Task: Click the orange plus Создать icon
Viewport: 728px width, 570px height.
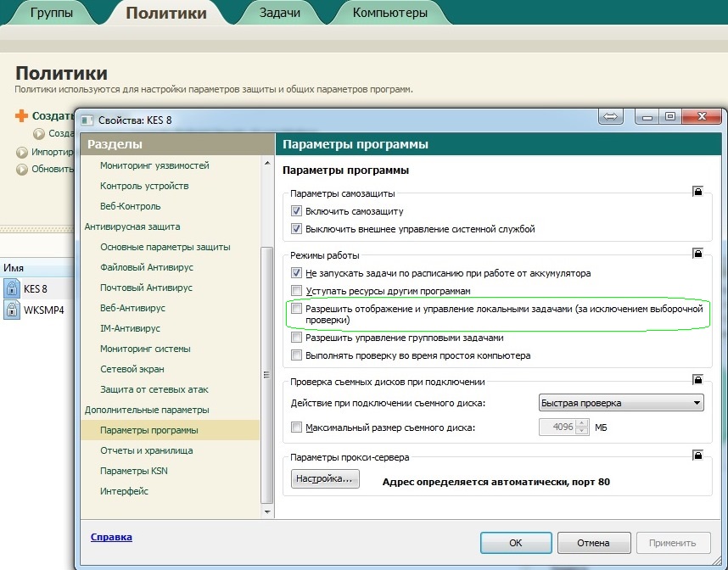Action: 22,116
